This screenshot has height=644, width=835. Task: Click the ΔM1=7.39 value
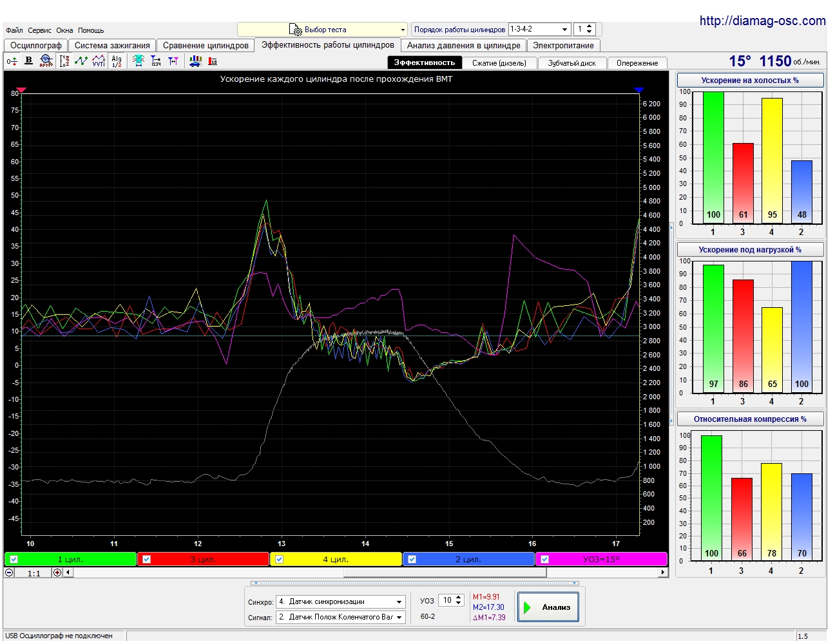click(x=489, y=618)
